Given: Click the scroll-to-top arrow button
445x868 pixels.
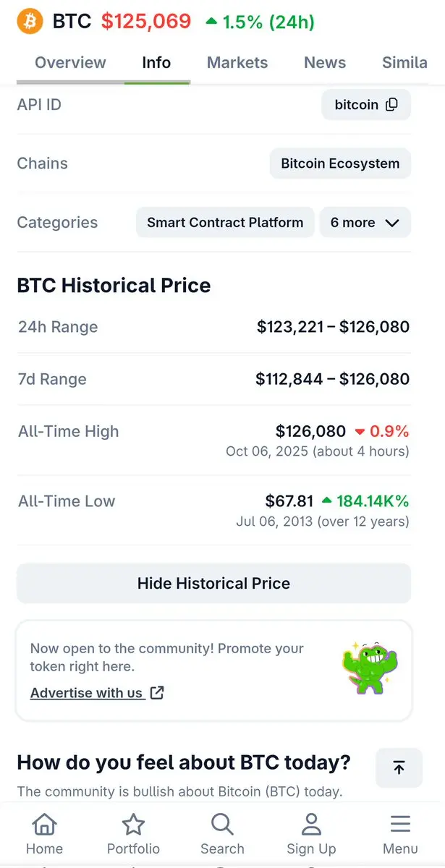Looking at the screenshot, I should coord(399,768).
